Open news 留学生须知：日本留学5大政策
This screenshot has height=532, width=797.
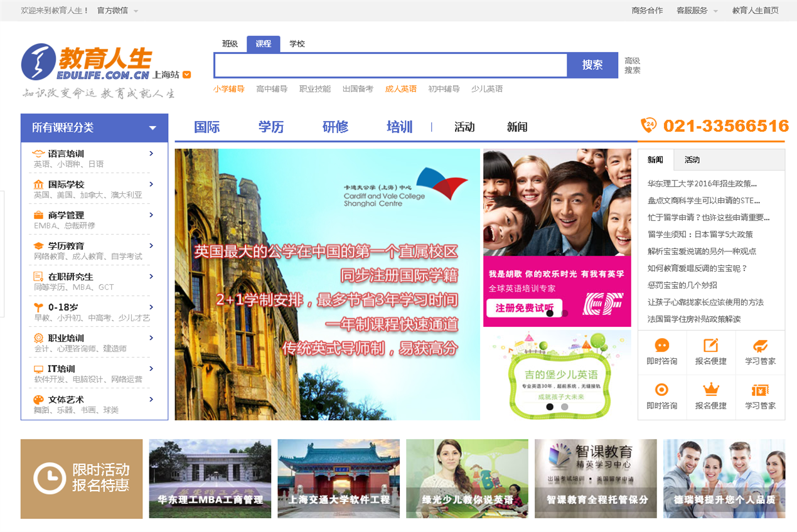(x=700, y=235)
